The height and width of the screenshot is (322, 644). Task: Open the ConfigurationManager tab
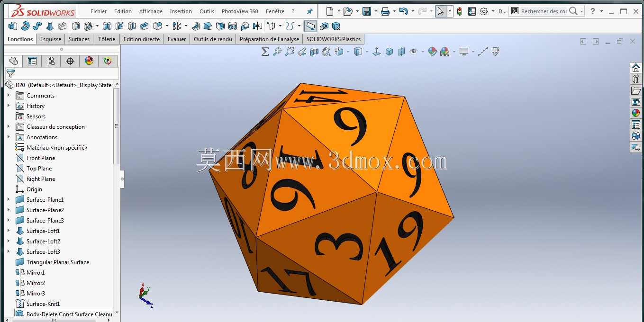point(51,61)
